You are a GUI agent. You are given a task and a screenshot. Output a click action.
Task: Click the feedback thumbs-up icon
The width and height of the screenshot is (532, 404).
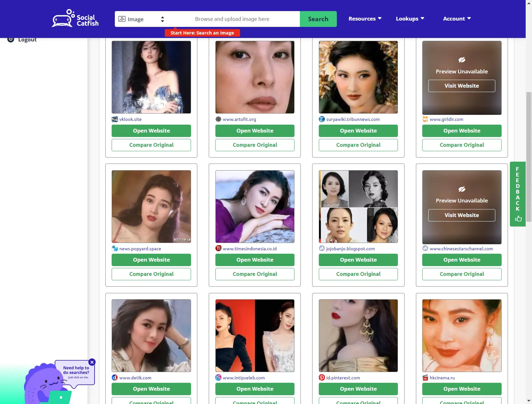[518, 219]
